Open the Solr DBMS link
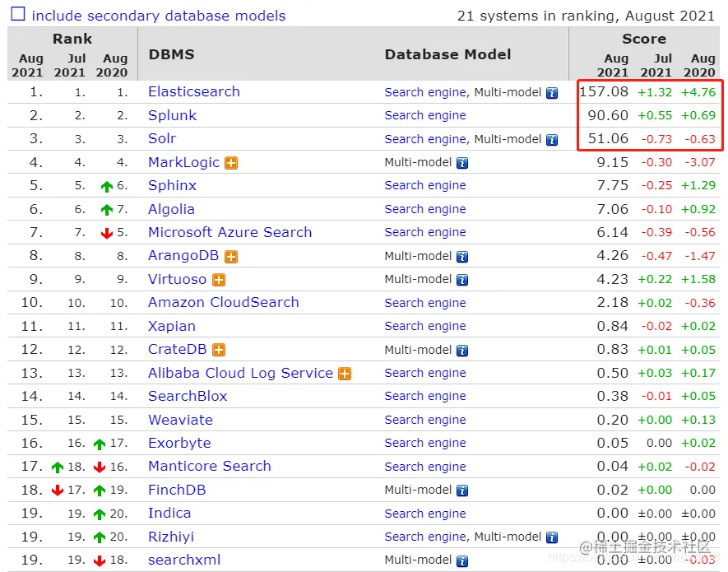 162,138
